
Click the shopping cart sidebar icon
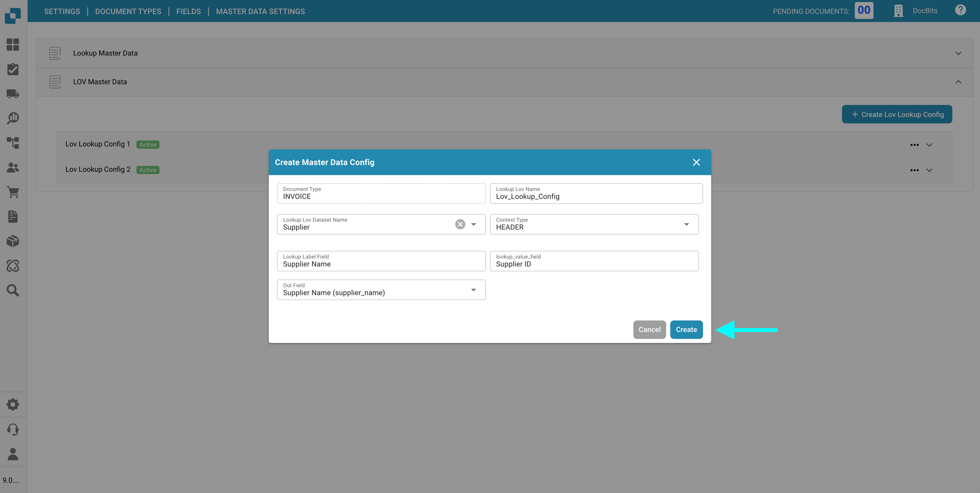click(x=13, y=192)
